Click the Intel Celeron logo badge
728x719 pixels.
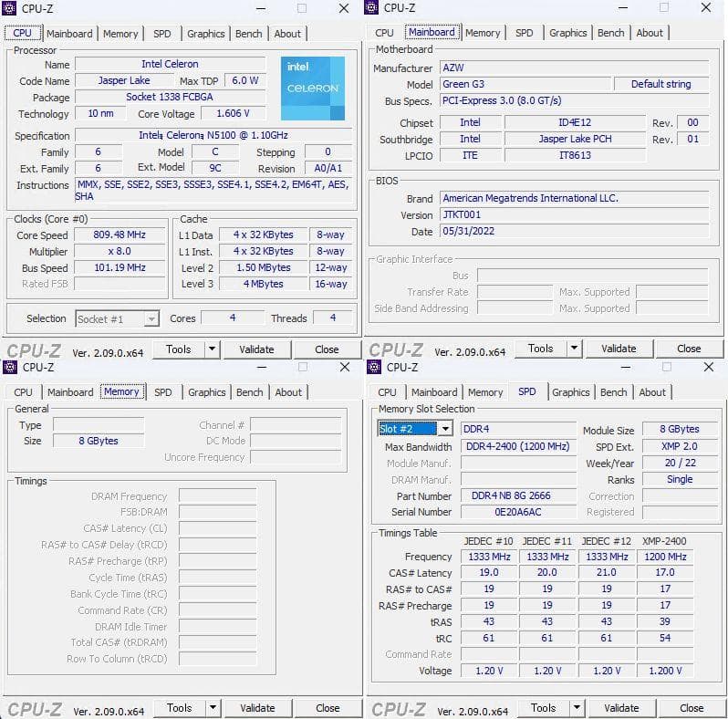[x=313, y=89]
